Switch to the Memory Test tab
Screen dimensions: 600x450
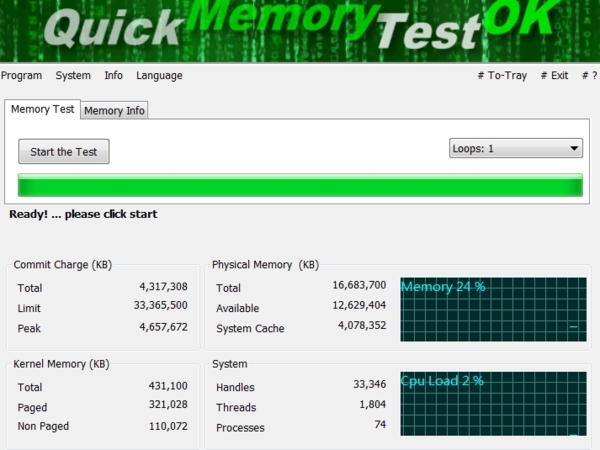tap(42, 109)
